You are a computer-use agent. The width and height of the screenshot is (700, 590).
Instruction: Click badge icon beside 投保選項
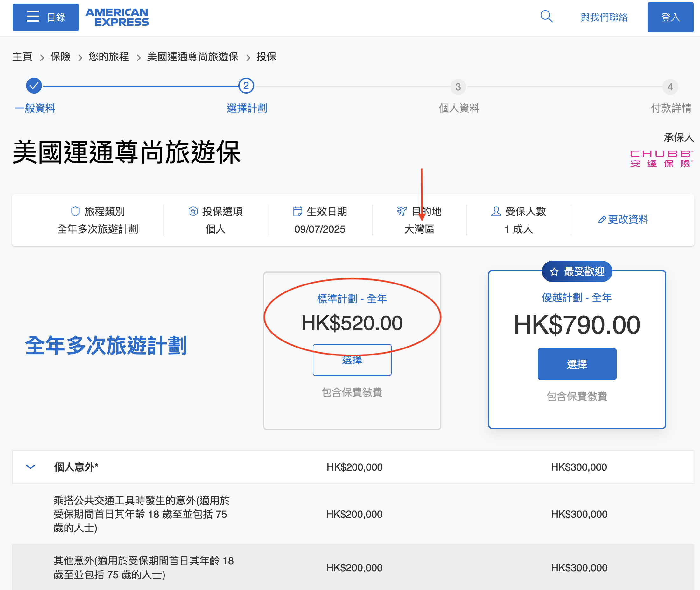pyautogui.click(x=193, y=211)
